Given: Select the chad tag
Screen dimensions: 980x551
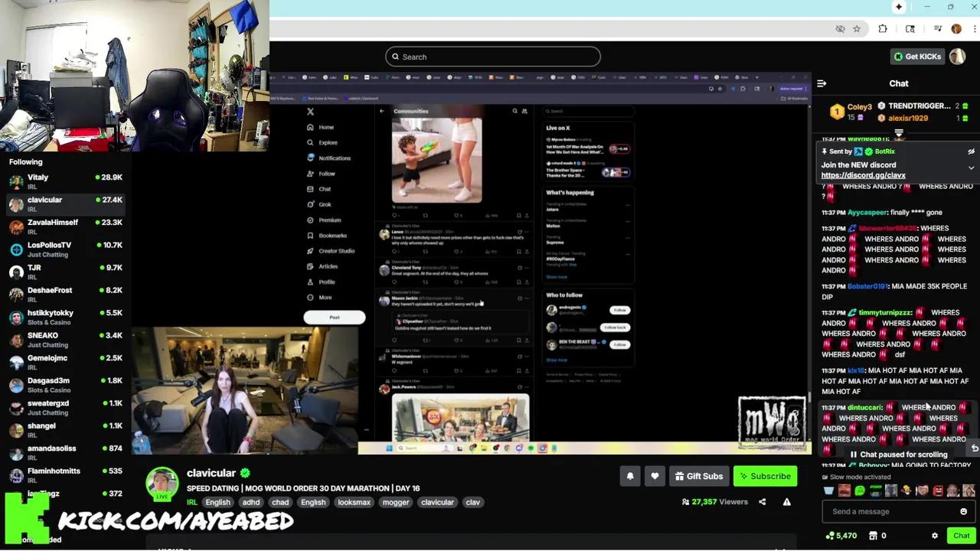Looking at the screenshot, I should click(280, 502).
